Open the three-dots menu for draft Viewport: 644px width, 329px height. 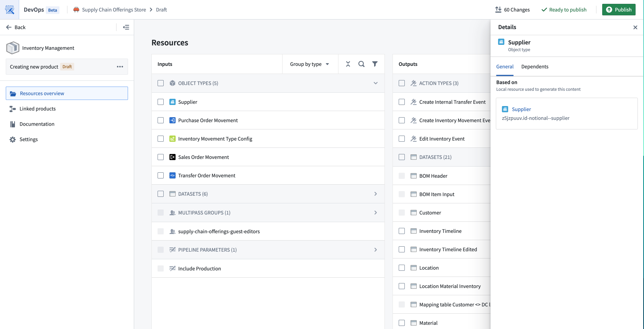120,67
